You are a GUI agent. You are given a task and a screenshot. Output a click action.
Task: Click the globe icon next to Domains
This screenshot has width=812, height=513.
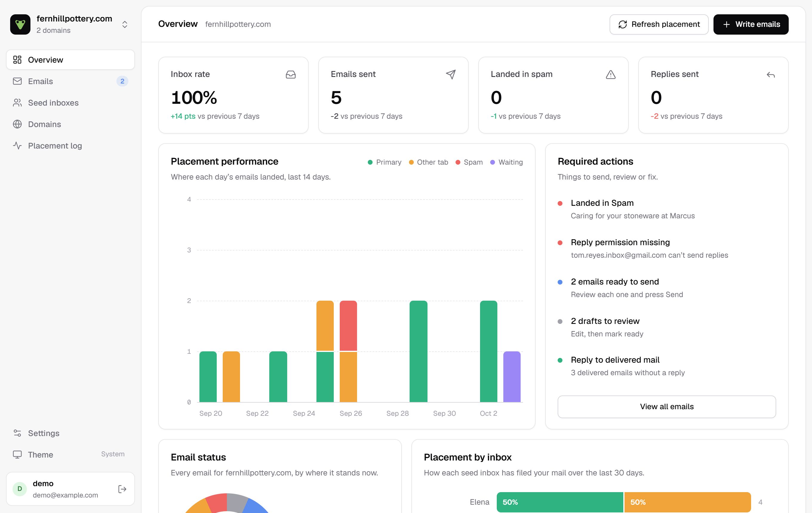[17, 124]
